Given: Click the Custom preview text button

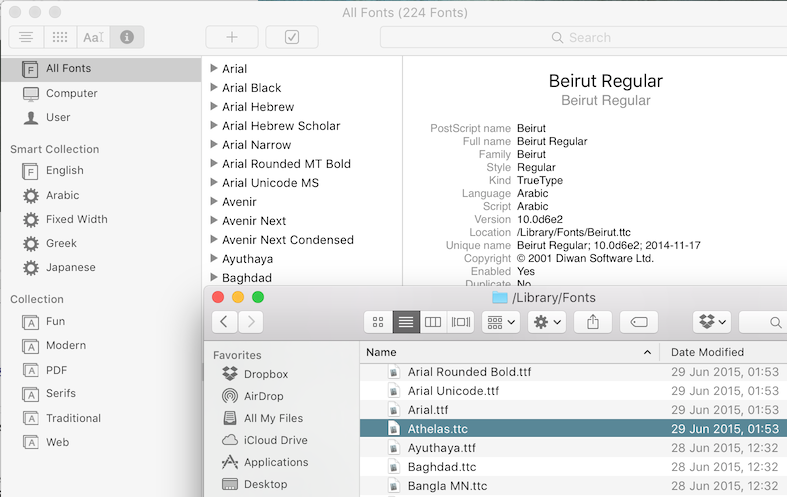Looking at the screenshot, I should tap(93, 37).
